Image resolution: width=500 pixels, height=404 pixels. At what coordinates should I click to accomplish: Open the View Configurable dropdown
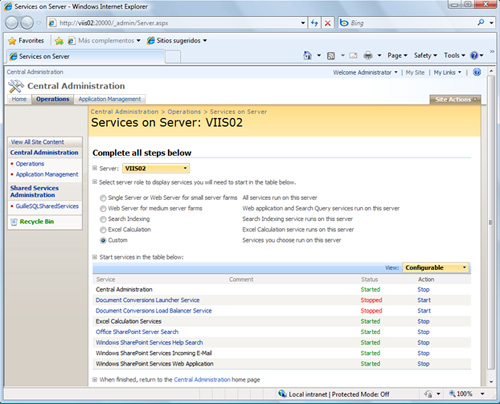(x=435, y=268)
